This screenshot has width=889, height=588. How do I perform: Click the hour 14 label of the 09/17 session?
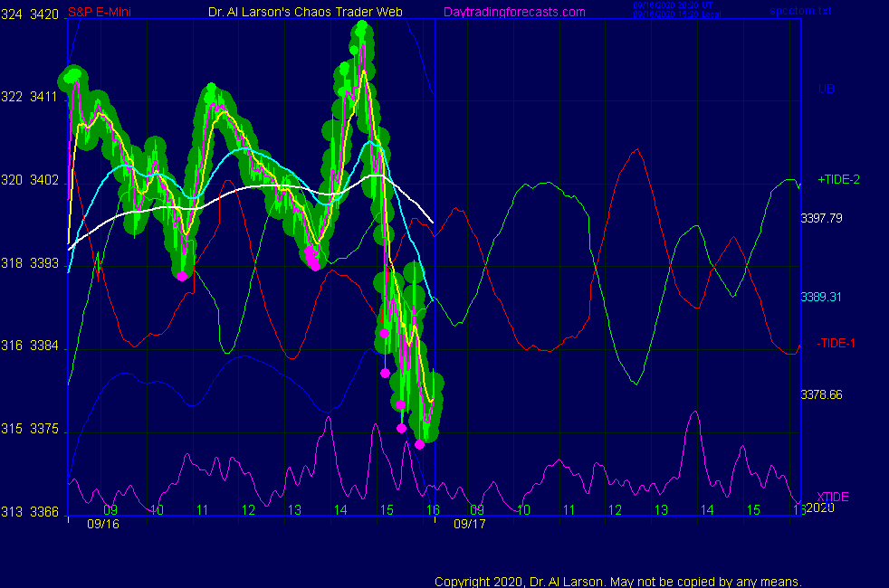(x=707, y=510)
